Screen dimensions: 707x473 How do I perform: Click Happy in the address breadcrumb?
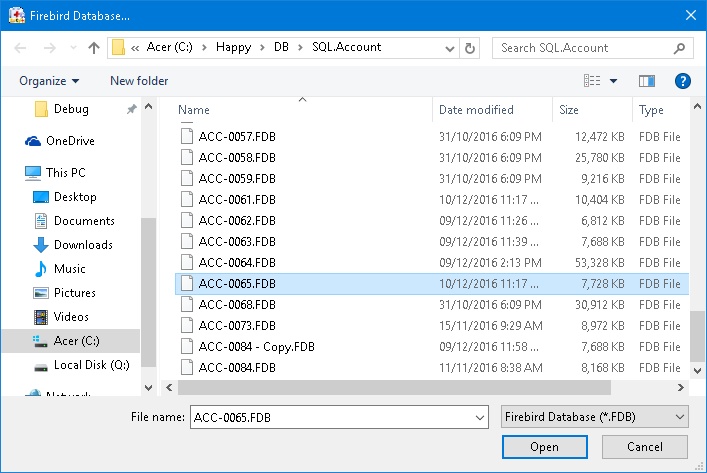point(233,47)
